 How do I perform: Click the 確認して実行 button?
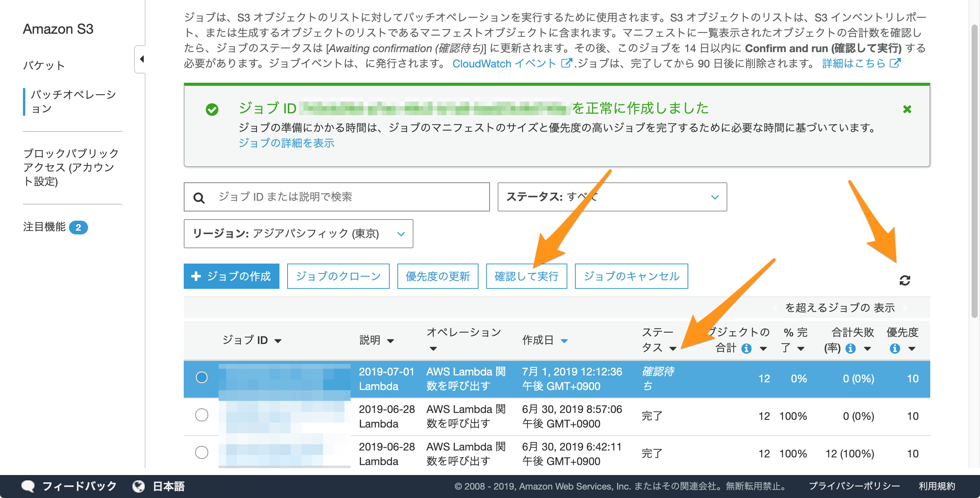coord(526,276)
